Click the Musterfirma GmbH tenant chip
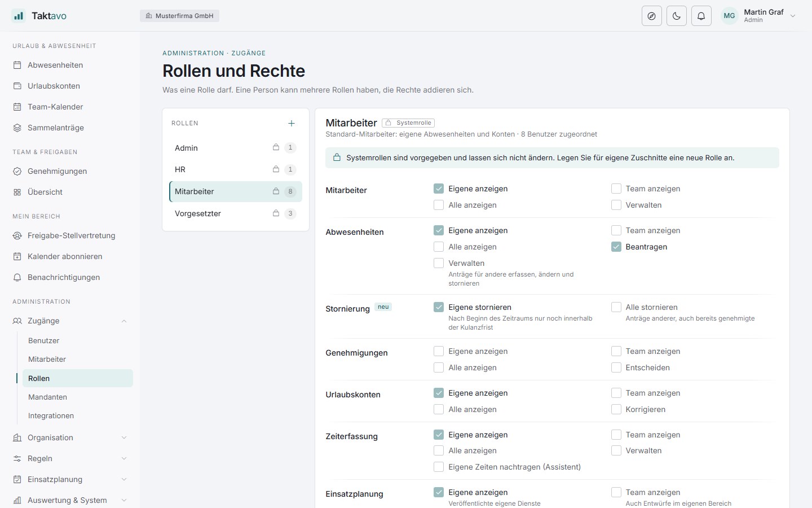 coord(179,16)
